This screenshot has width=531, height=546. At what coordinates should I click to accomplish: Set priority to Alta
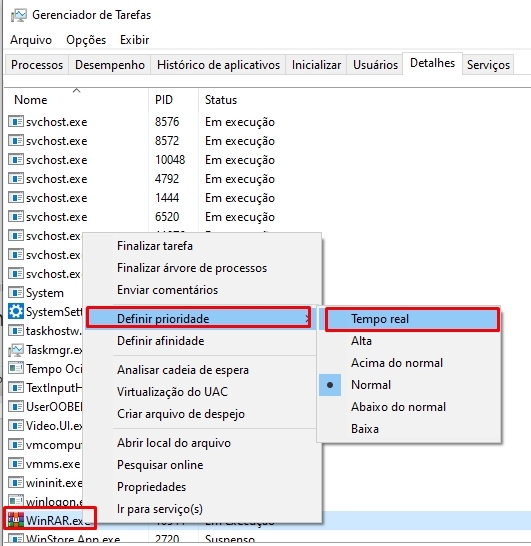(409, 341)
